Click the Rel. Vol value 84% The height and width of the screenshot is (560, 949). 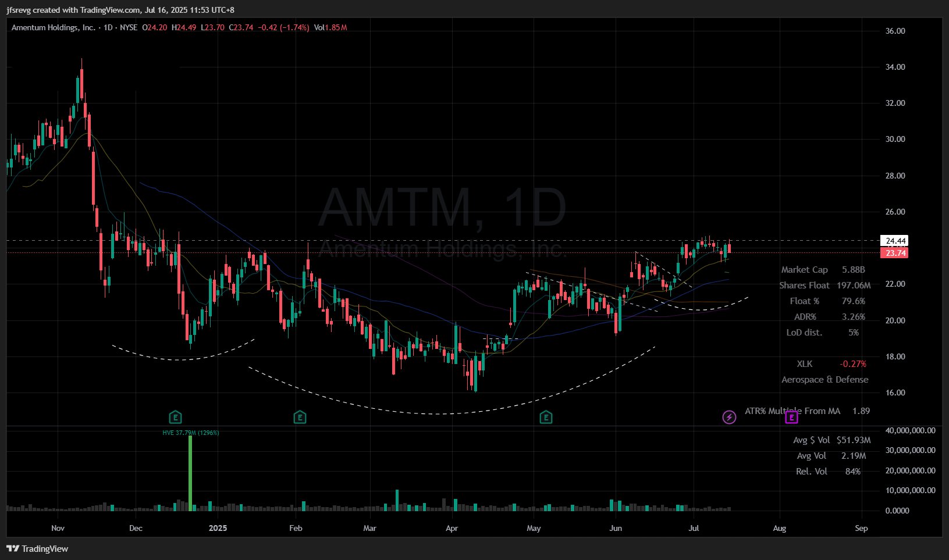coord(853,472)
